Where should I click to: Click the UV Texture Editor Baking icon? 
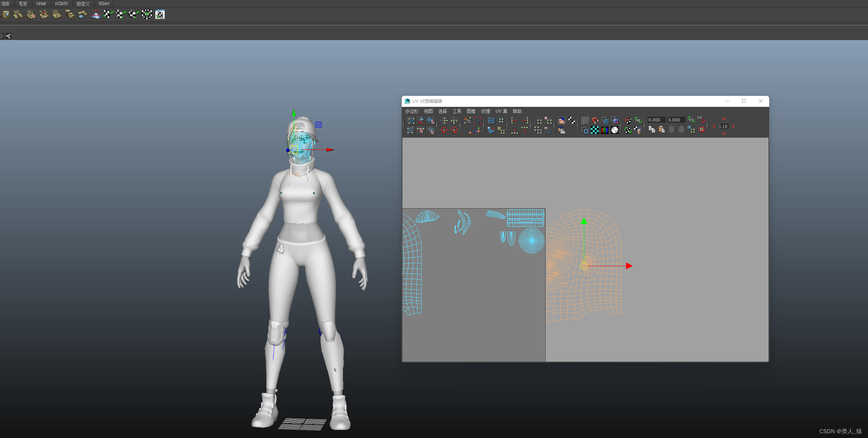click(x=628, y=120)
